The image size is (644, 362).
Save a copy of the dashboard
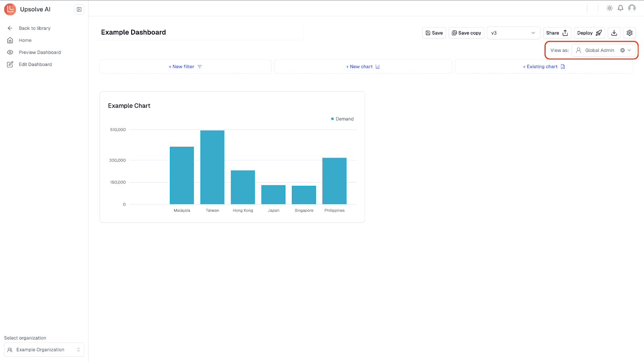click(x=466, y=33)
